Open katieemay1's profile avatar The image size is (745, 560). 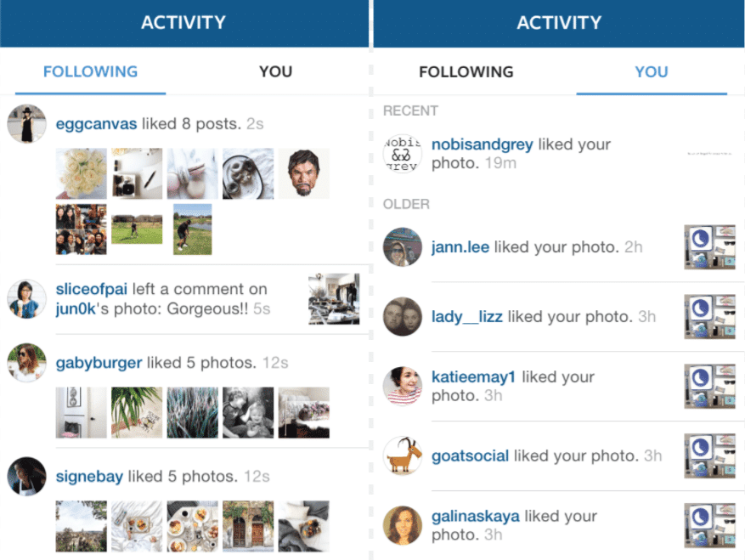[403, 386]
